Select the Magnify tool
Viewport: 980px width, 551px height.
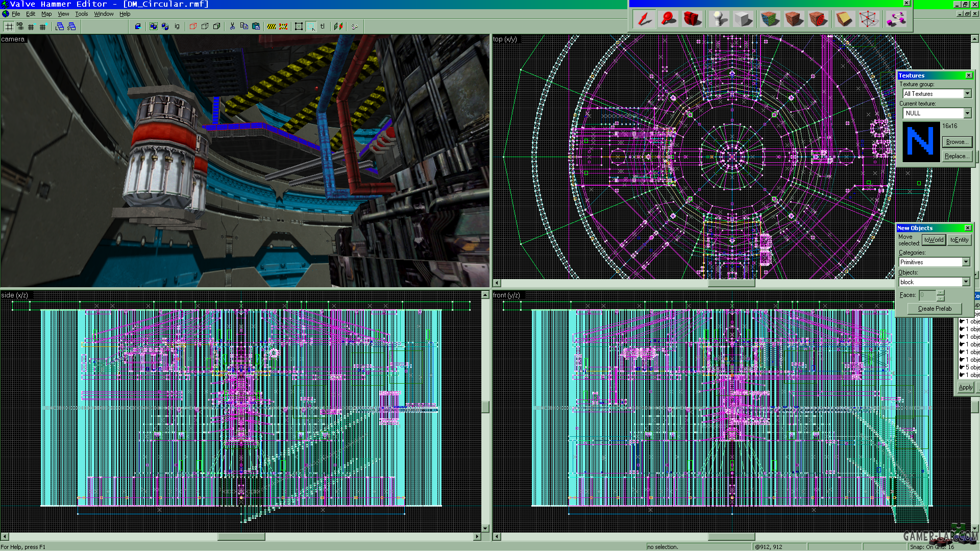[669, 19]
